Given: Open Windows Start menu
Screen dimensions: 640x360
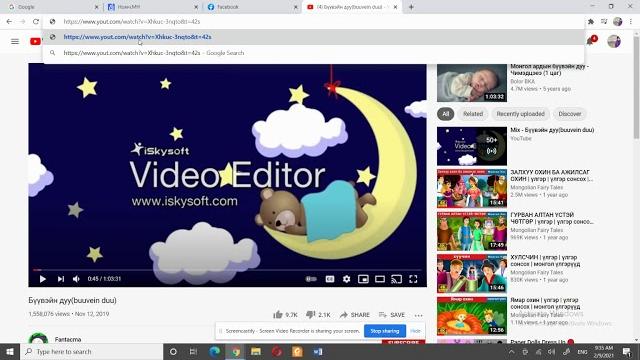Looking at the screenshot, I should tap(10, 351).
